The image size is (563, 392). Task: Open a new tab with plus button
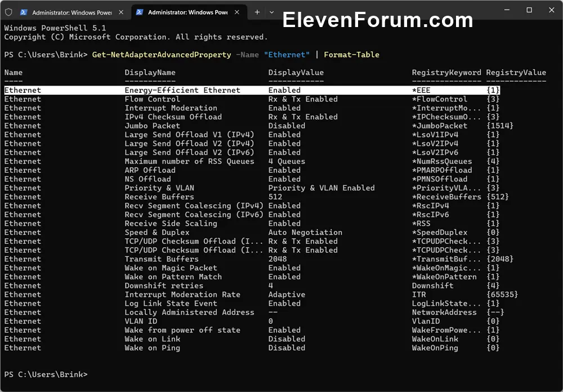(257, 12)
